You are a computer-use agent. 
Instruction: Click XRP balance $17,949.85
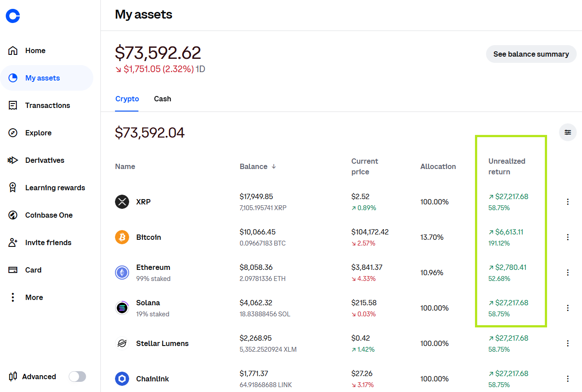coord(257,196)
